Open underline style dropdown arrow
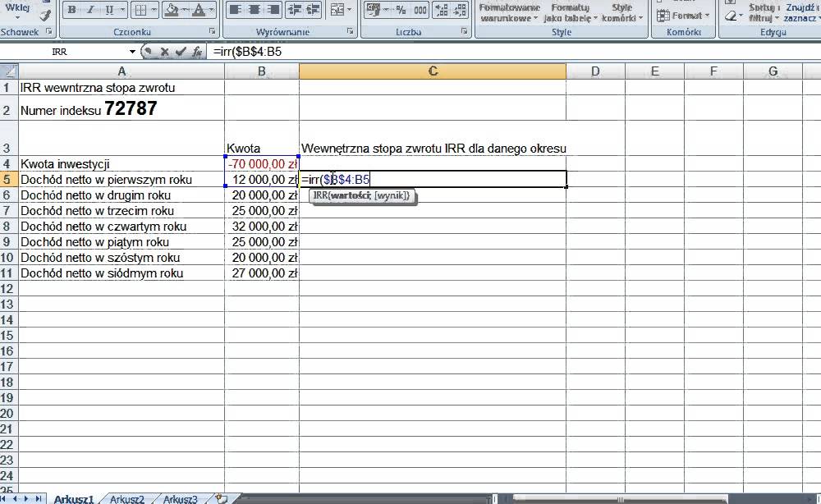 coord(122,10)
